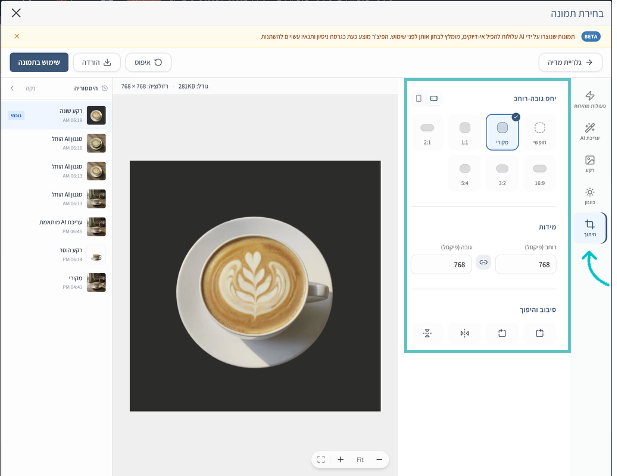Click the reset (איפוס) button
617x476 pixels.
coord(148,62)
